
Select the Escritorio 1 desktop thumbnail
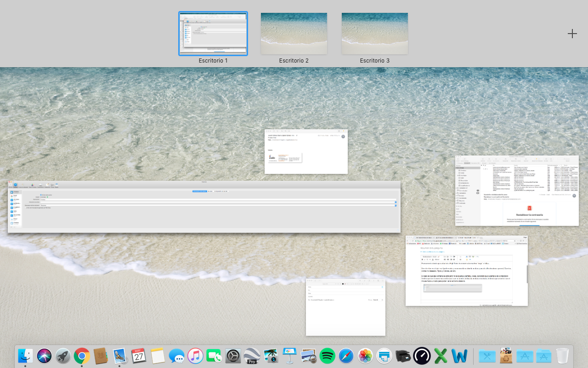pyautogui.click(x=213, y=34)
